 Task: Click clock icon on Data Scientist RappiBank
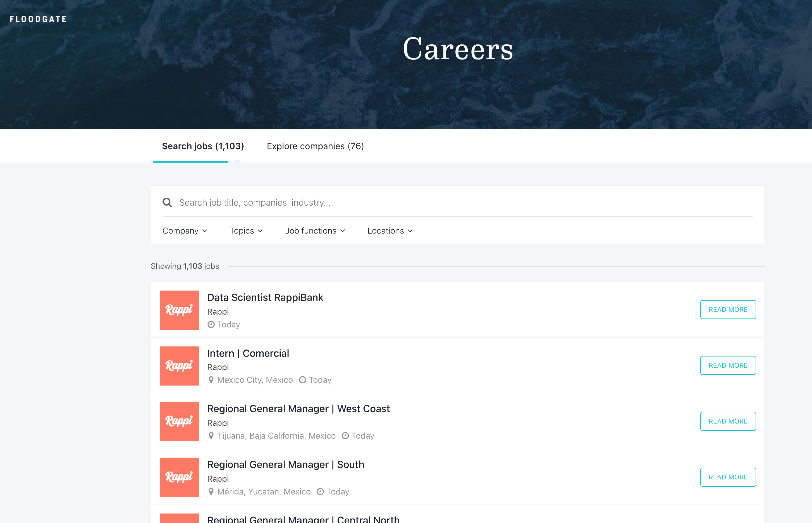click(211, 325)
